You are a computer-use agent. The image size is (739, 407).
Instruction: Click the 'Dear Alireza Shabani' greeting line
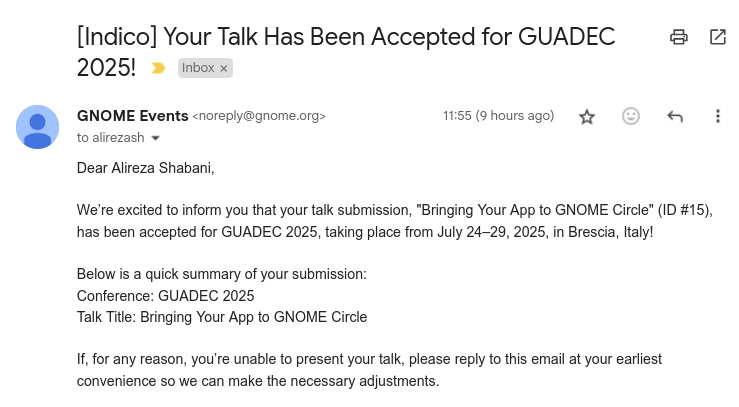pos(146,168)
